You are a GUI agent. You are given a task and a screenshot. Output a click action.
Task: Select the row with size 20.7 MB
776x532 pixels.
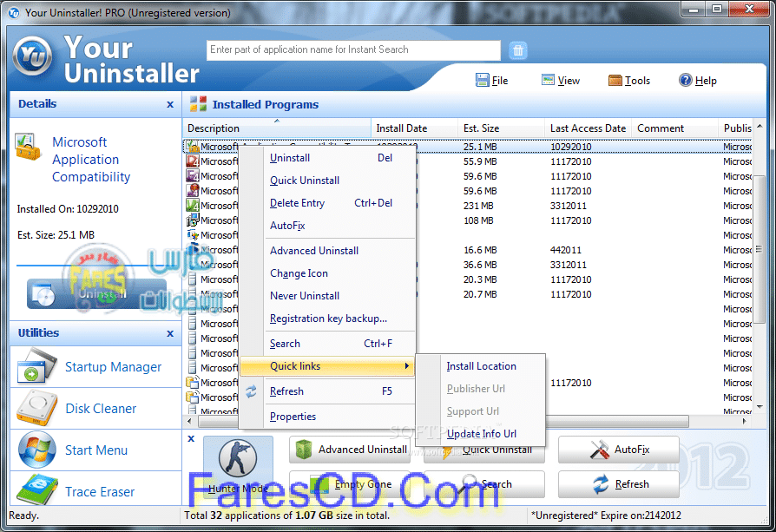(468, 294)
